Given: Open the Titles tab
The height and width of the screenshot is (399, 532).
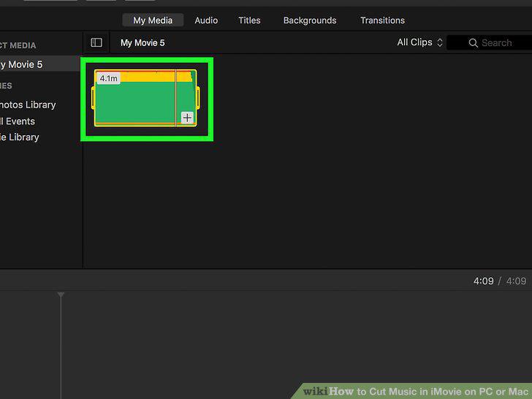Looking at the screenshot, I should [249, 20].
